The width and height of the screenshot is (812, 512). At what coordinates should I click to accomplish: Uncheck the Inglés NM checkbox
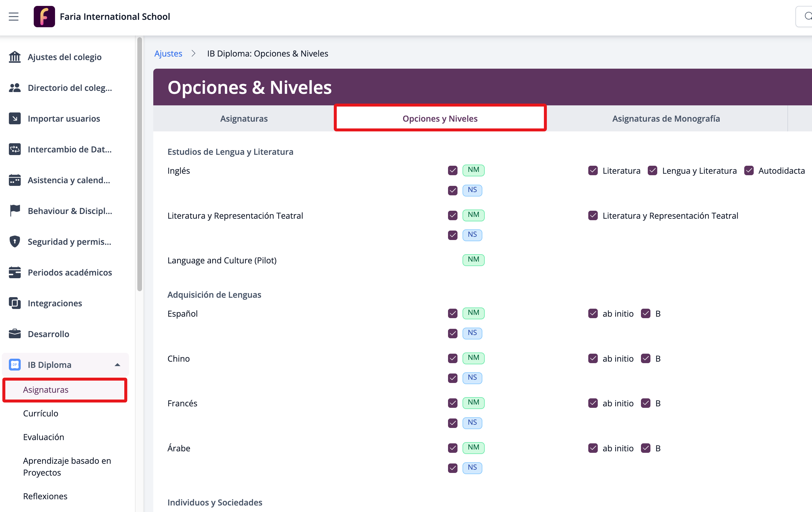(452, 170)
